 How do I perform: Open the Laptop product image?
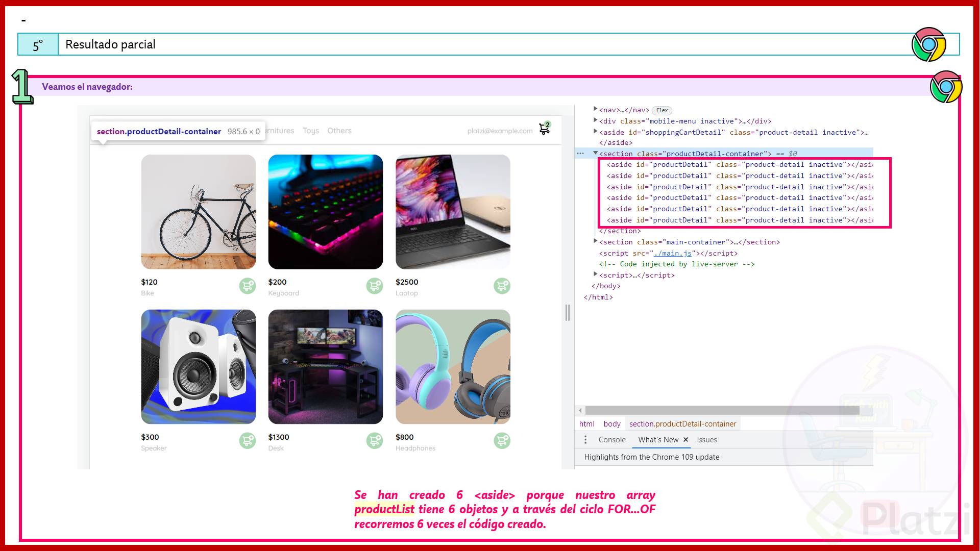453,212
